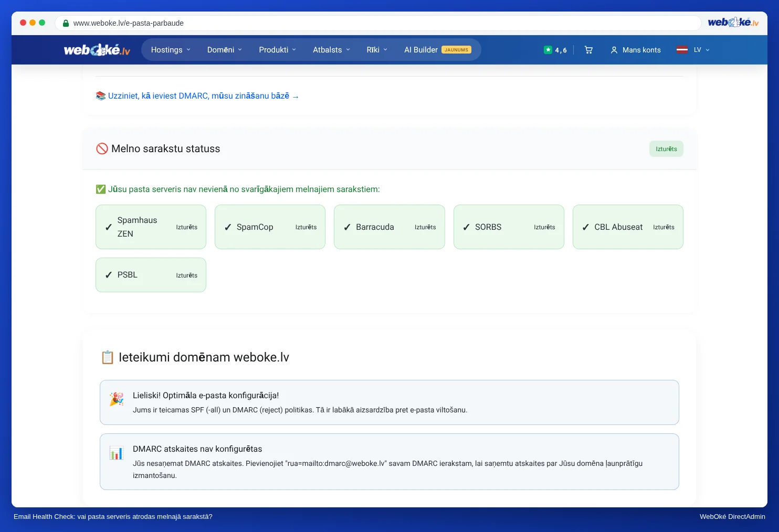Click the clipboard icon beside Ieteikumi heading
The width and height of the screenshot is (779, 532).
(x=107, y=357)
